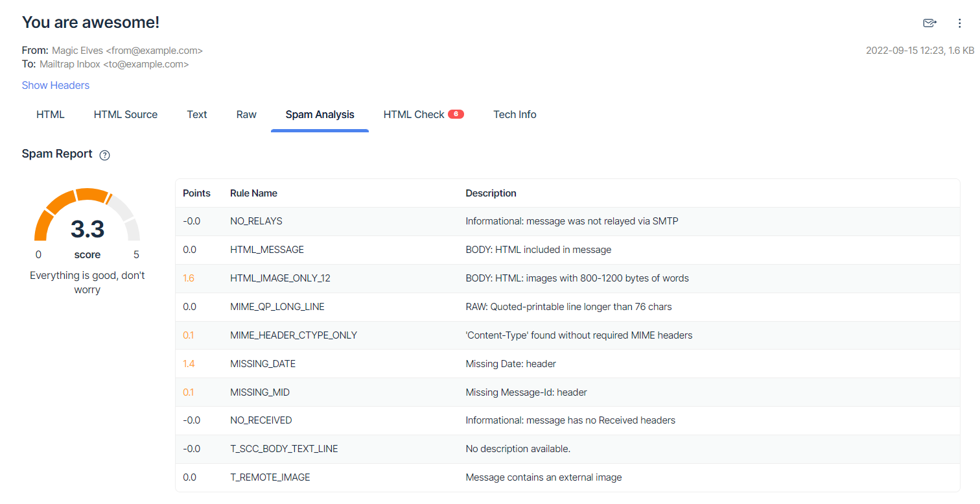
Task: Click the T_REMOTE_IMAGE rule name
Action: click(x=270, y=477)
